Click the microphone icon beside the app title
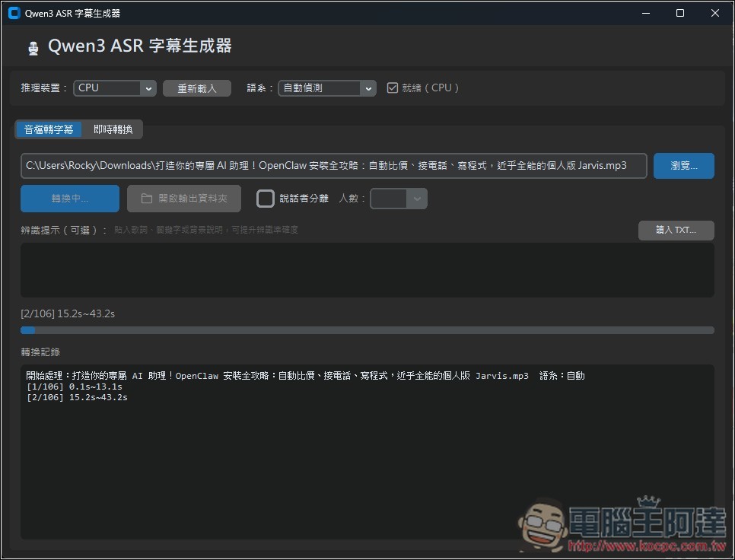 32,46
